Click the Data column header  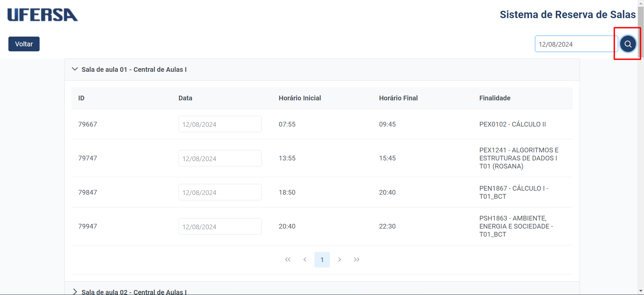click(185, 98)
